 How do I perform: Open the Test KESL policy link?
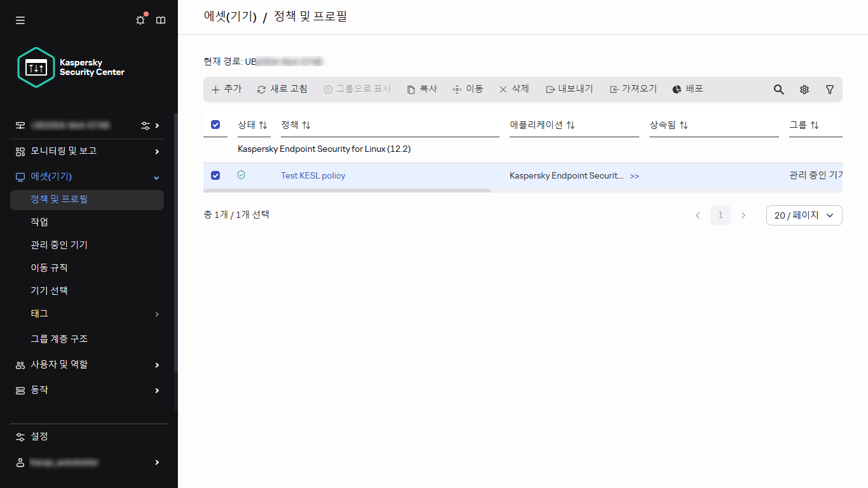click(313, 175)
